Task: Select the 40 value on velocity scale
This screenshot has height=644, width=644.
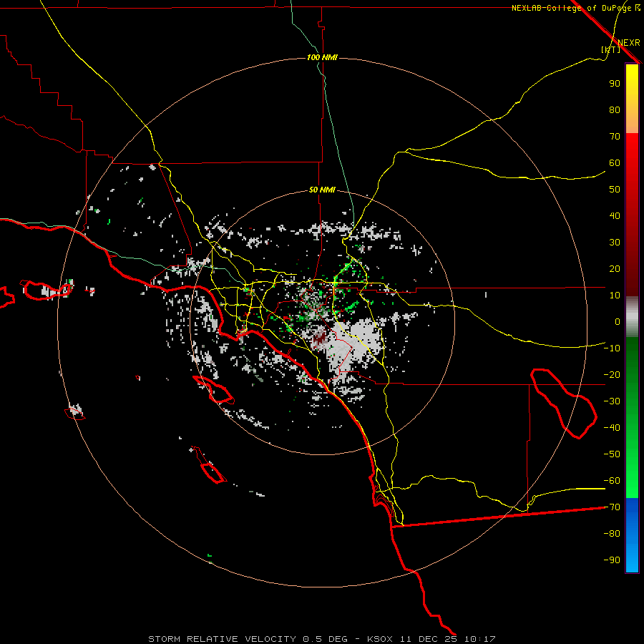Action: coord(615,216)
